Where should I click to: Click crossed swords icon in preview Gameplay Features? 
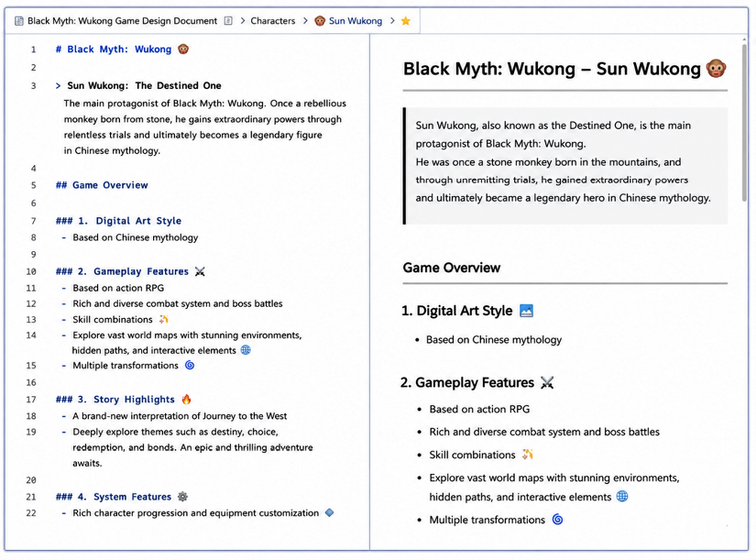click(x=547, y=382)
